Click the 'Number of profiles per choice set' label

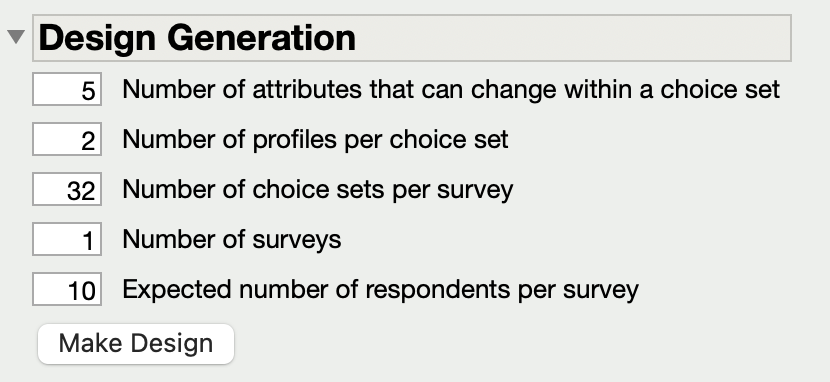point(315,140)
